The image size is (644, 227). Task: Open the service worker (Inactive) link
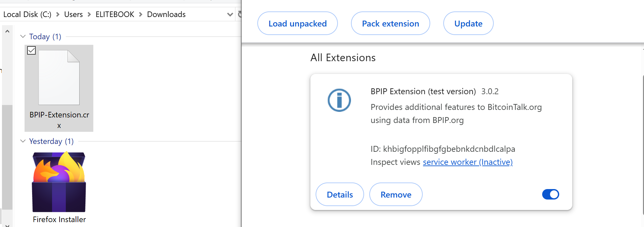tap(468, 162)
